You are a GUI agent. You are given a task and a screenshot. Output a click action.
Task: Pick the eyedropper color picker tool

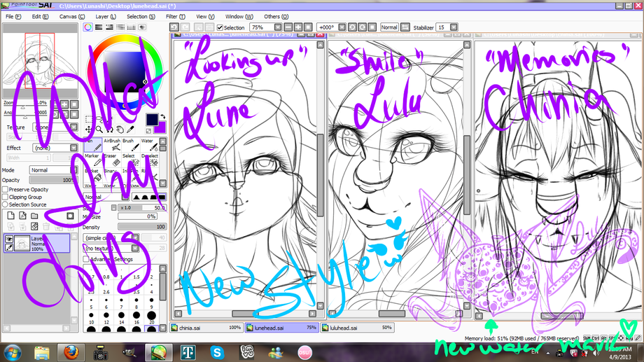point(130,130)
